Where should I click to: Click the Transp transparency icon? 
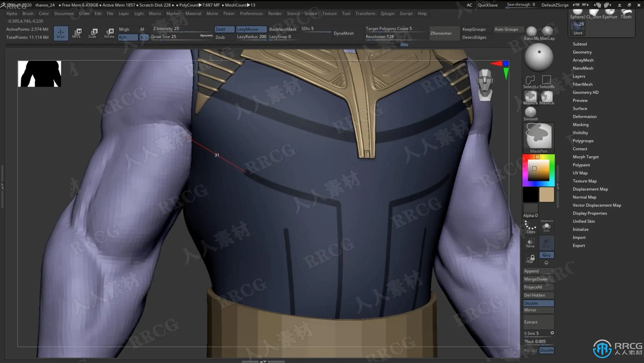pyautogui.click(x=530, y=243)
